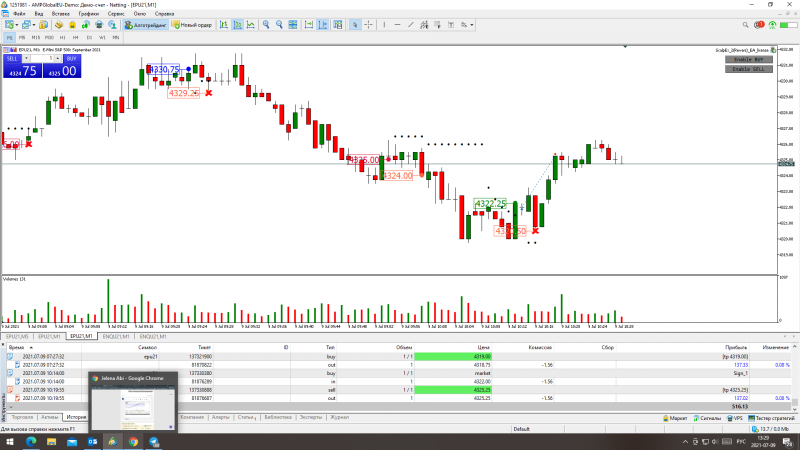
Task: Click the one-click volume input field
Action: tap(42, 59)
